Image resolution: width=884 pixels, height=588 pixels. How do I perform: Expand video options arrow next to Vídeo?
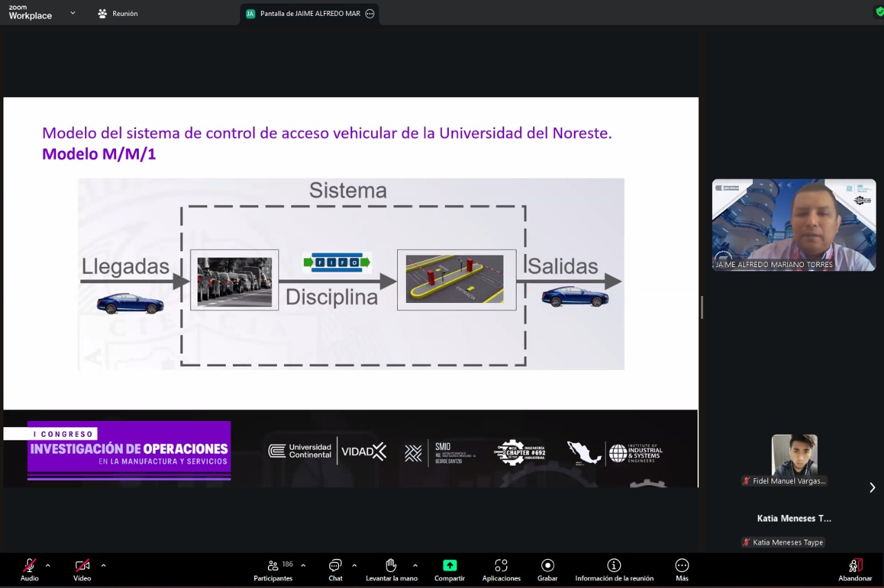[104, 565]
